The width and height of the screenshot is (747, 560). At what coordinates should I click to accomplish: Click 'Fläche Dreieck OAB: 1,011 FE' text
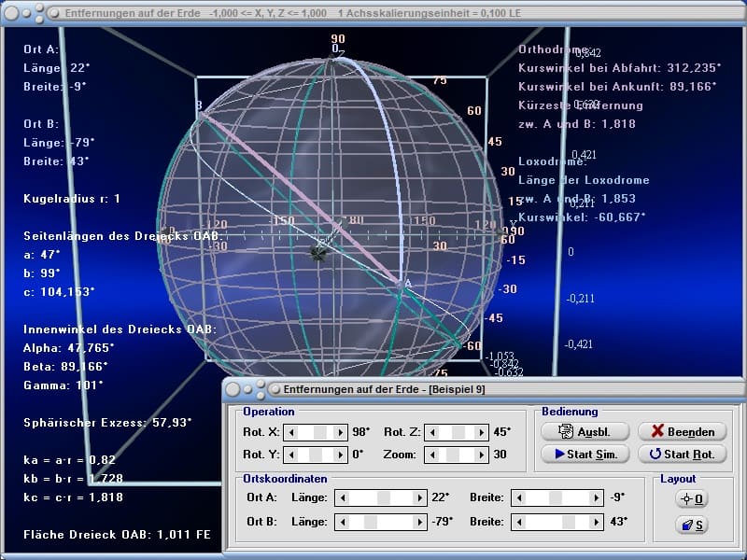point(118,535)
